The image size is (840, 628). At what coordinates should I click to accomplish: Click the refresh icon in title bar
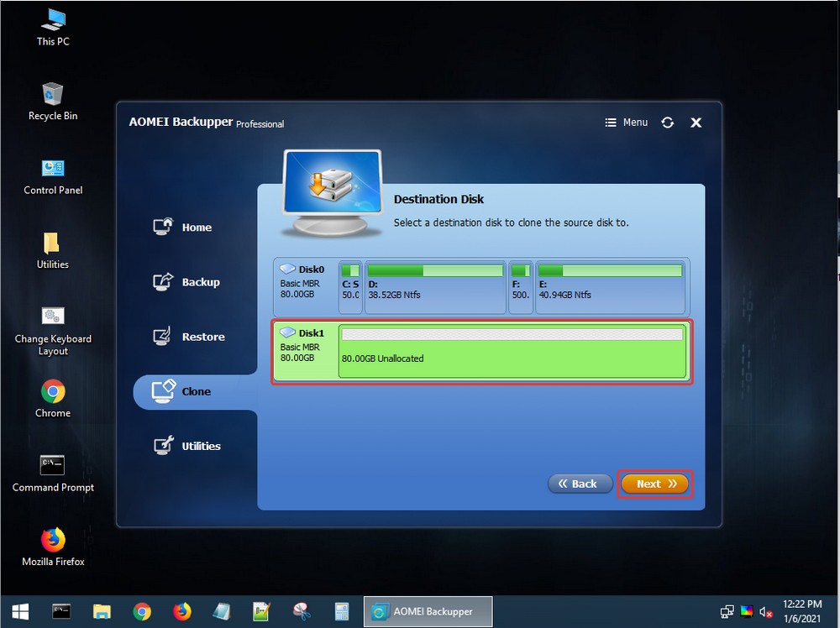(x=667, y=123)
